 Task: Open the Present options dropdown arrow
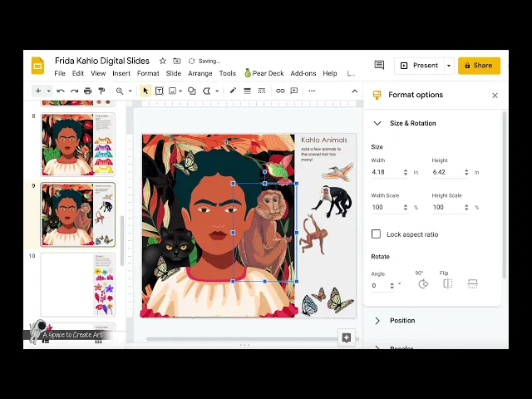(x=449, y=66)
